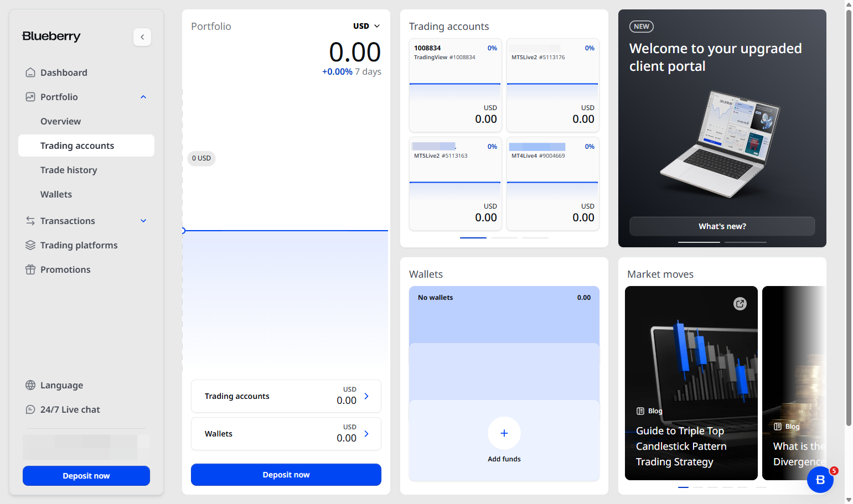Open the blue chat widget bubble
The image size is (853, 504).
pyautogui.click(x=820, y=480)
